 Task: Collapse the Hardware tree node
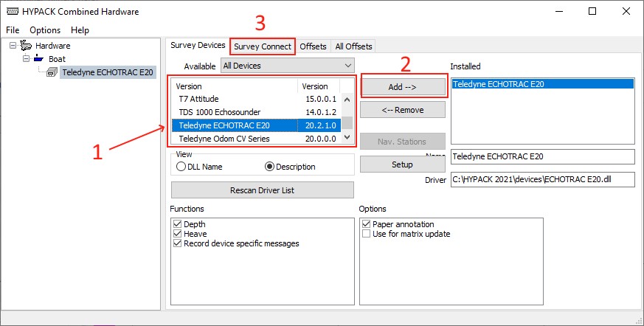13,45
